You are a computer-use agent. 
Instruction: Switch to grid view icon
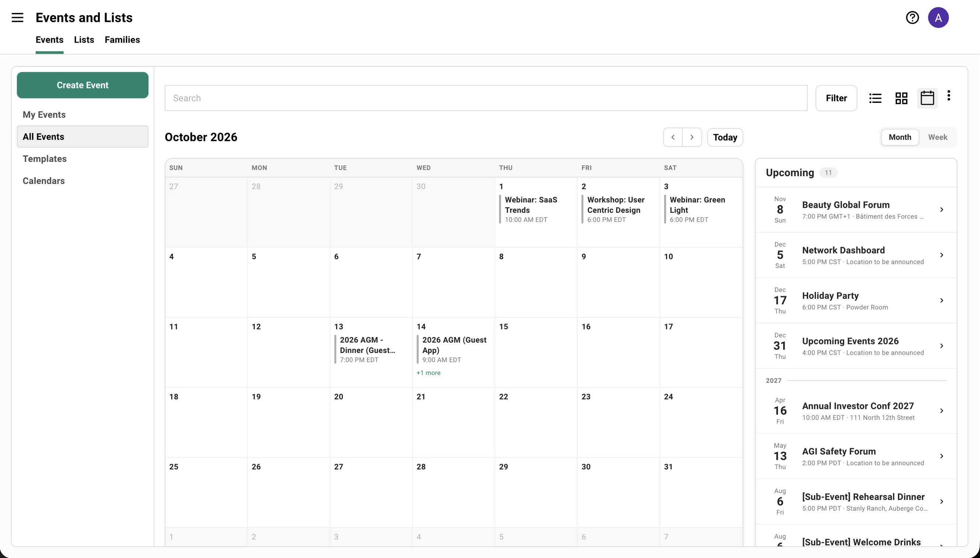901,98
